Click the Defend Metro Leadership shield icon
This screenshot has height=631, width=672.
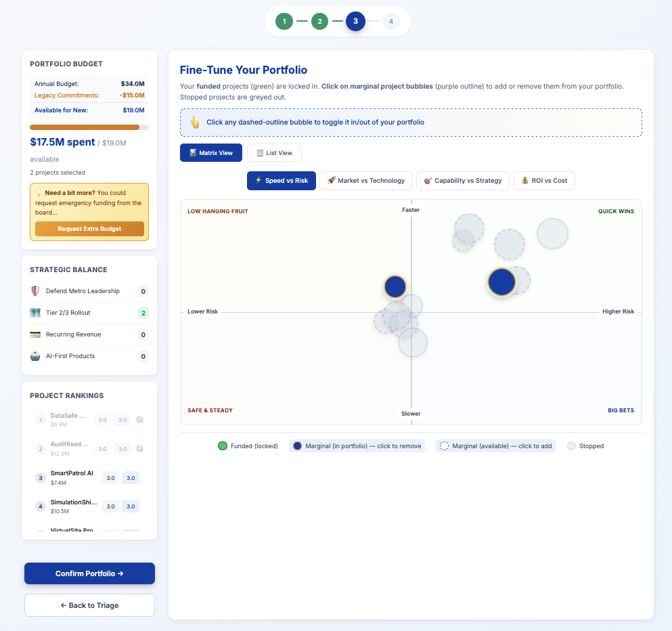point(35,291)
